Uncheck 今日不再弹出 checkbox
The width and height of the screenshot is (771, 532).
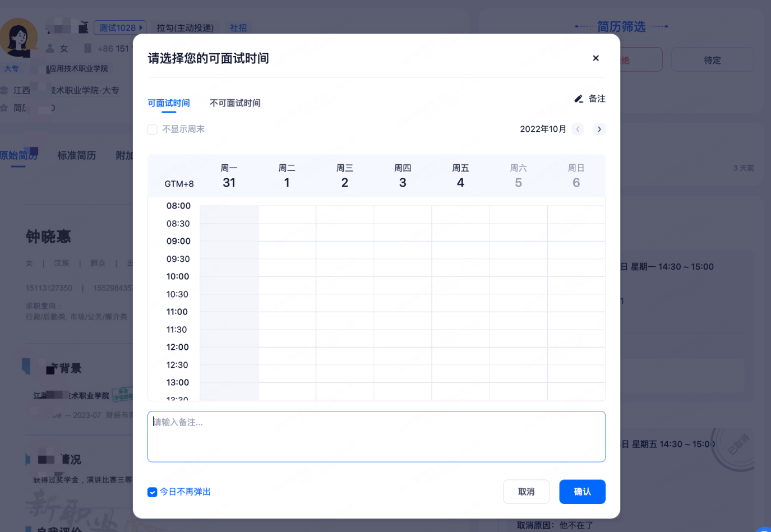153,492
